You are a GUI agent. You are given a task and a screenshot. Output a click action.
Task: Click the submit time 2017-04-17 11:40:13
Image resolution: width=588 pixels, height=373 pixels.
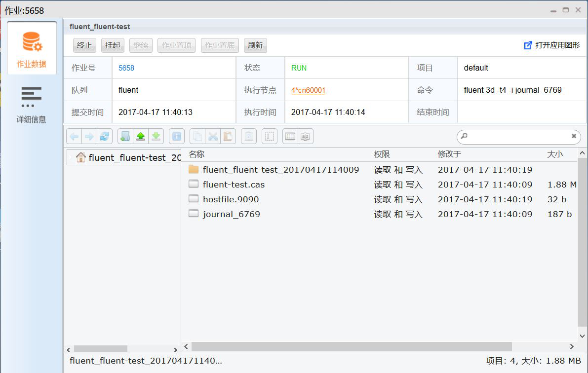[155, 112]
